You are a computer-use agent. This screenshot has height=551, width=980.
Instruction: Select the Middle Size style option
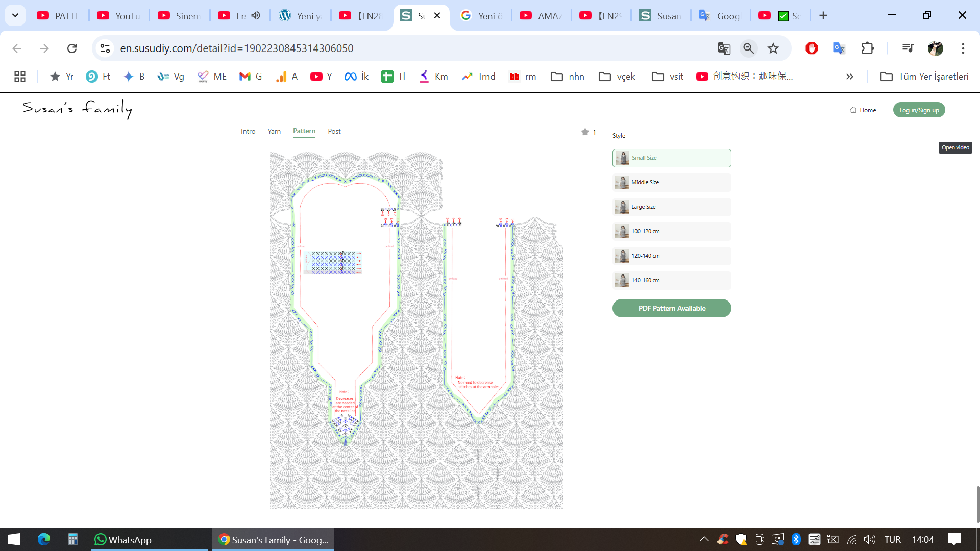pyautogui.click(x=672, y=183)
